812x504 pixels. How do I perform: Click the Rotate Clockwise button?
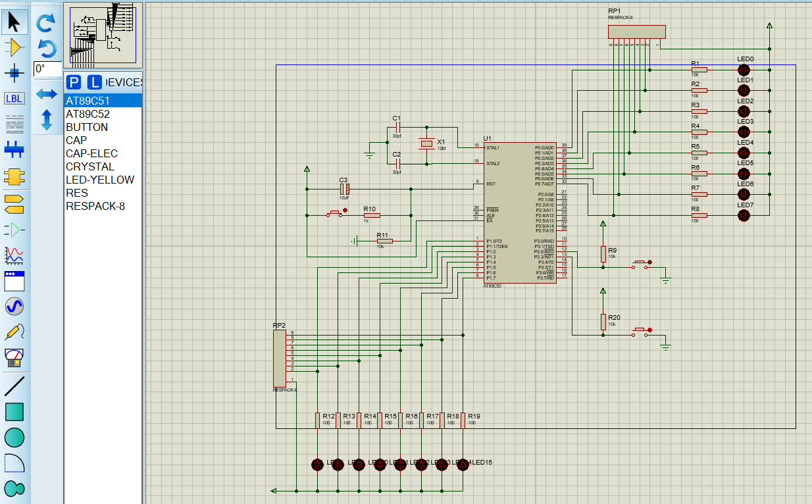(46, 24)
